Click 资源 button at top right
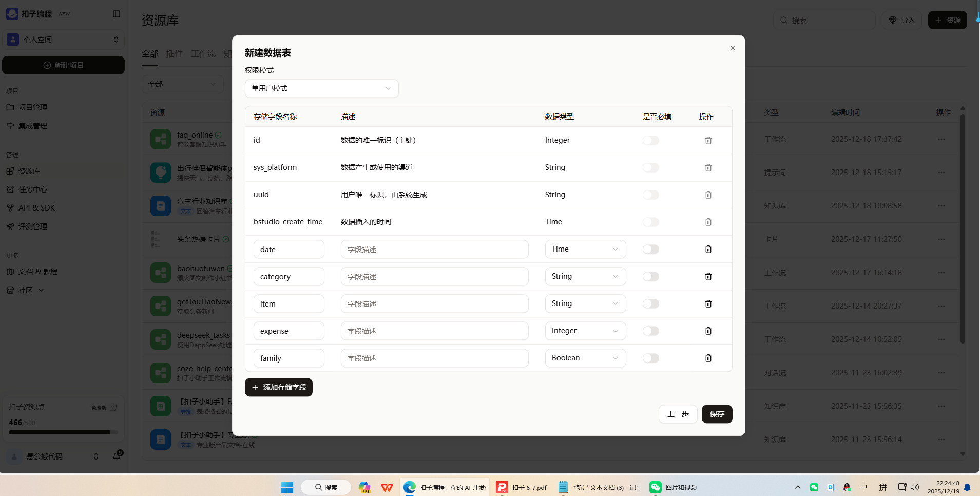The height and width of the screenshot is (496, 980). 948,20
